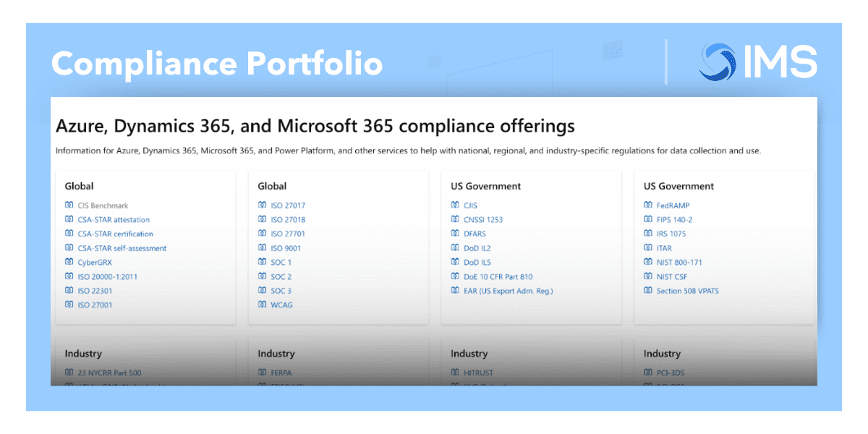Click the CyberGRX link
The height and width of the screenshot is (434, 868).
click(95, 263)
